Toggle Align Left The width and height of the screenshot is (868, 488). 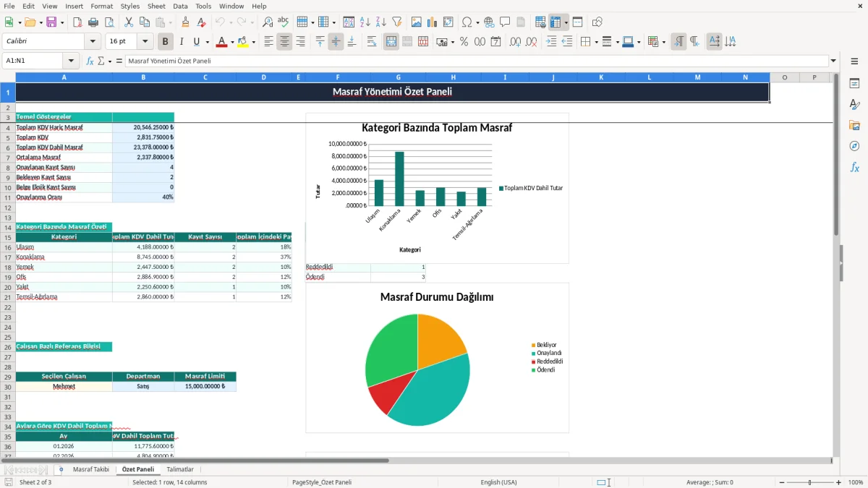pyautogui.click(x=268, y=42)
